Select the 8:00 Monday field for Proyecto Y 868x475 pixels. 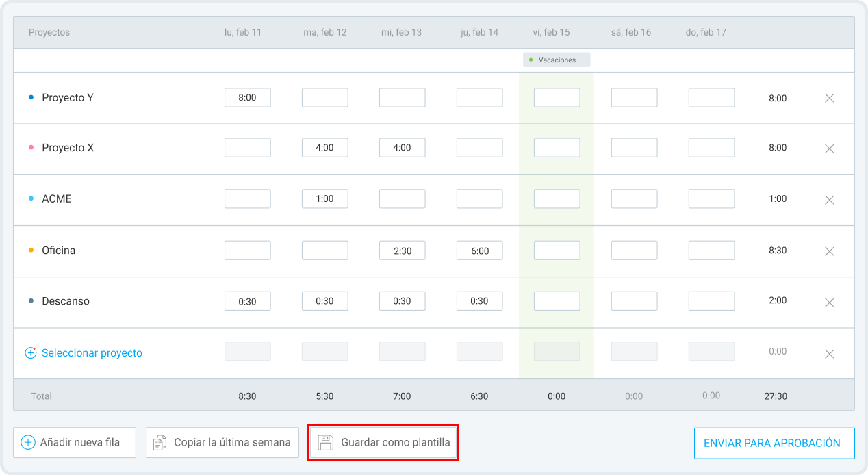[247, 97]
